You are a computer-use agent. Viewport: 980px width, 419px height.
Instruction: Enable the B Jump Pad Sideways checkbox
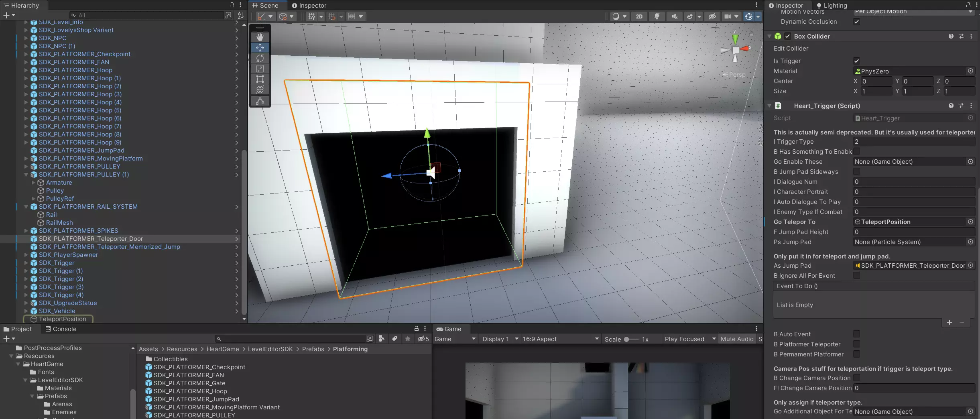tap(856, 172)
